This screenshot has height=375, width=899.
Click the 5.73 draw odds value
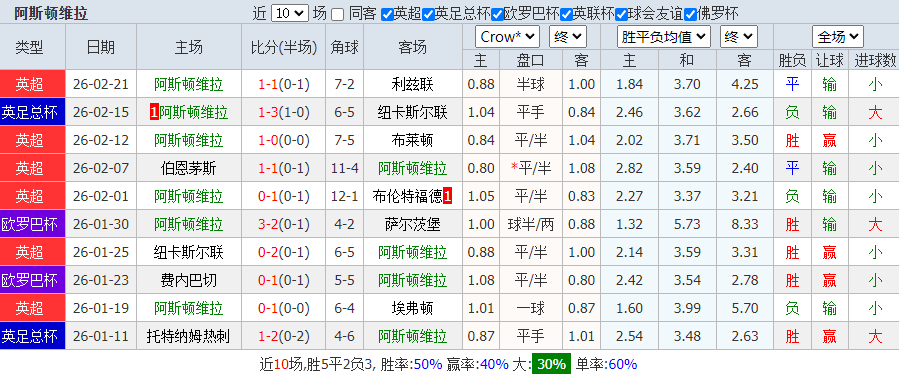point(687,224)
